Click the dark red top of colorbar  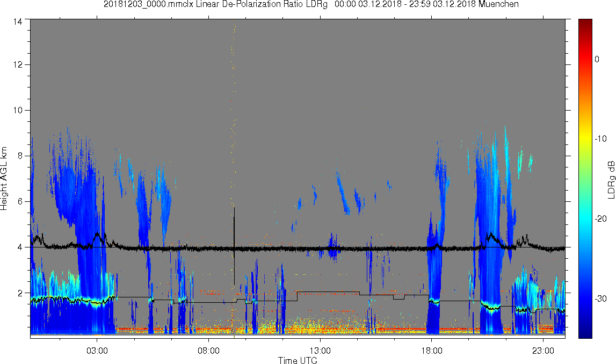pyautogui.click(x=585, y=24)
